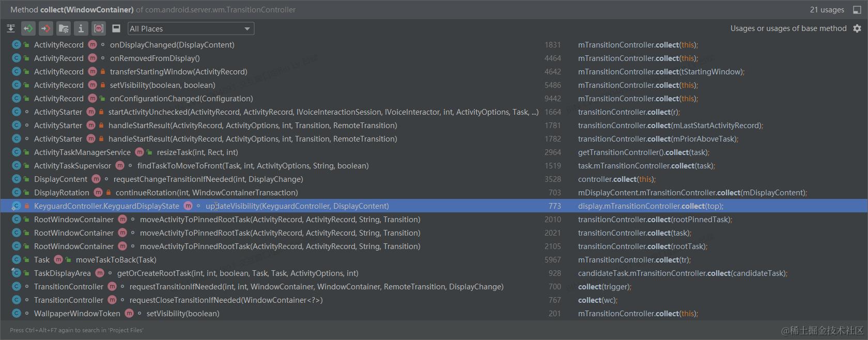Select setVisibility(boolean, boolean) usage row
The height and width of the screenshot is (340, 868).
pos(434,85)
